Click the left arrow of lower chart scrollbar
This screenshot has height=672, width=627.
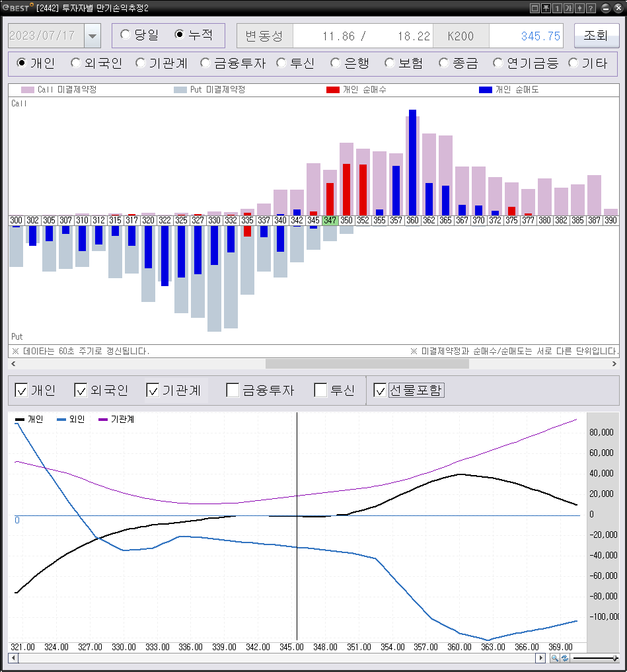coord(13,658)
